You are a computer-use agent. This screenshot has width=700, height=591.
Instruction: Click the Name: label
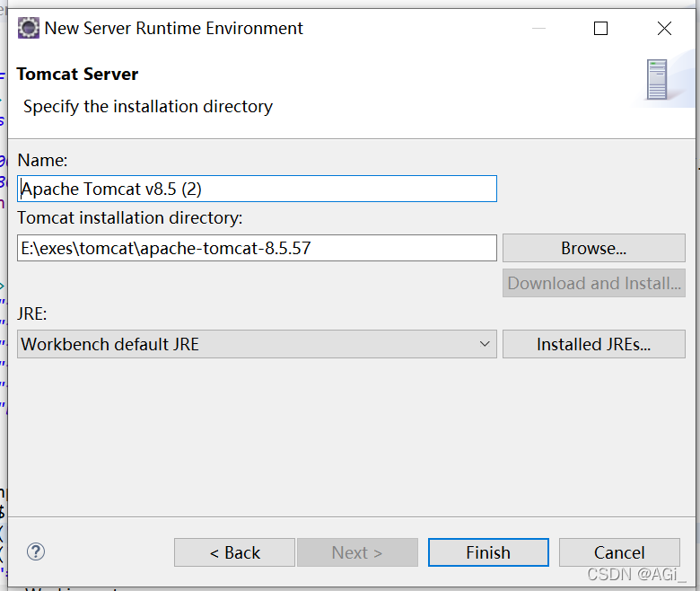tap(42, 161)
